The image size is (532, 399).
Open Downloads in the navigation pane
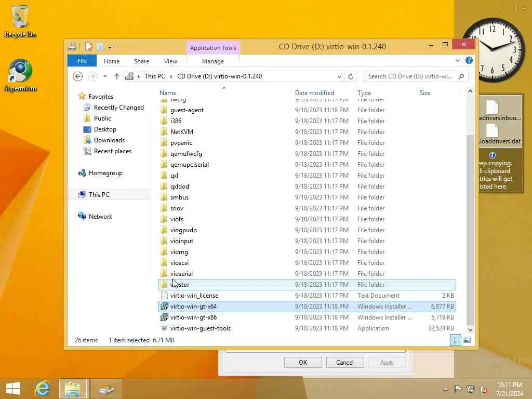click(109, 140)
